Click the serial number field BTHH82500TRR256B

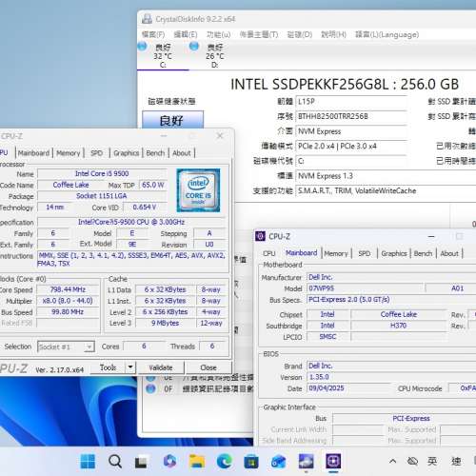(351, 116)
